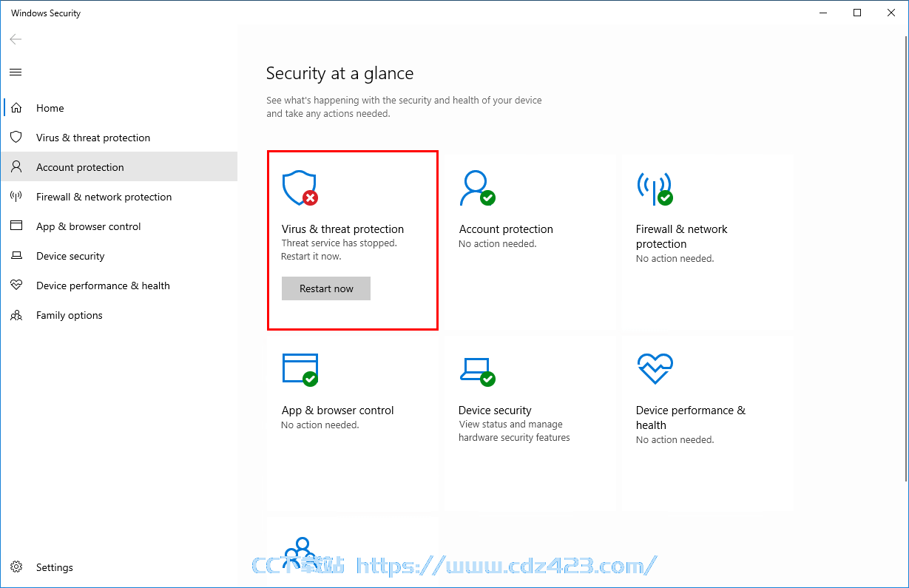Open the hamburger navigation menu
Screen dimensions: 909x588
pos(16,72)
